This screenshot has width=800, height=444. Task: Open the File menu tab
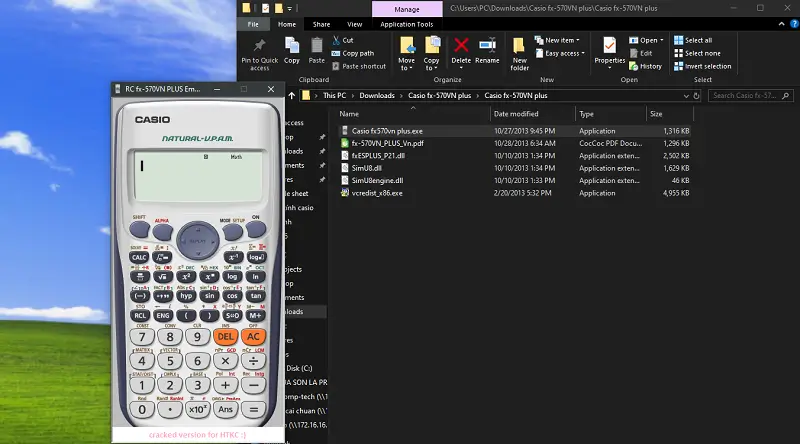tap(254, 24)
